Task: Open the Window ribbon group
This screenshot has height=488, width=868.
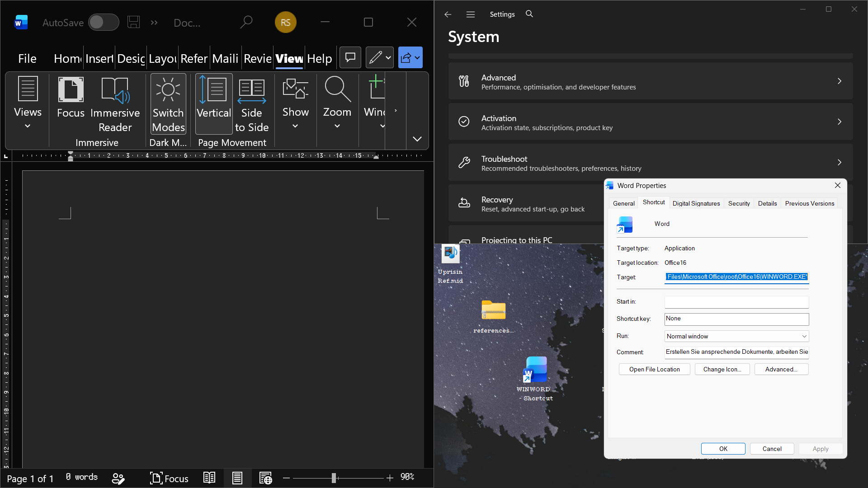Action: [375, 103]
